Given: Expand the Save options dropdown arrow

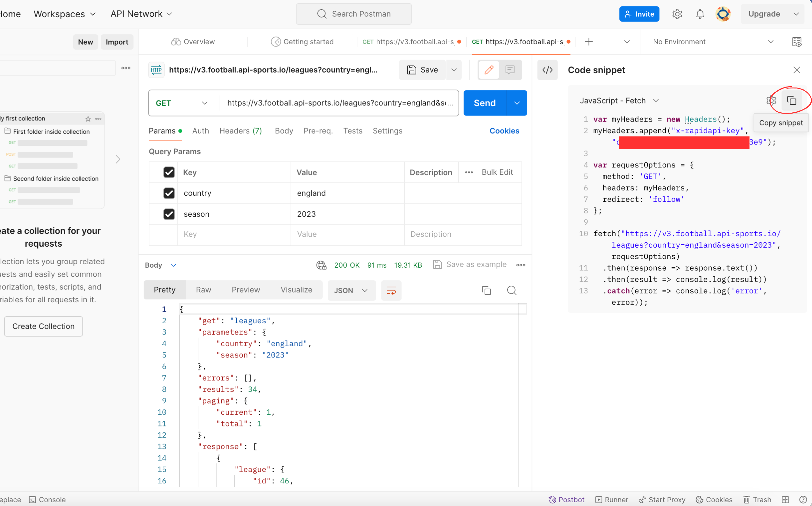Looking at the screenshot, I should coord(454,70).
